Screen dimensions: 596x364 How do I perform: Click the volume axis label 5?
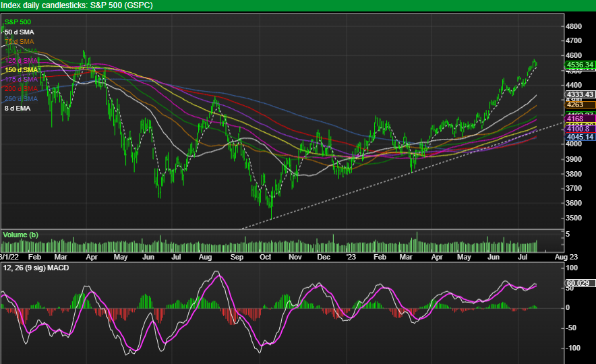(x=568, y=235)
